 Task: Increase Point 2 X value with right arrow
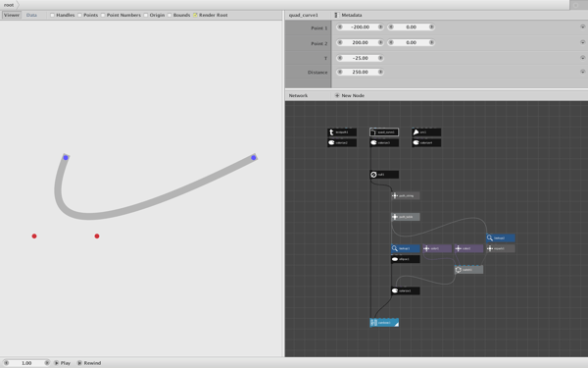pyautogui.click(x=380, y=42)
